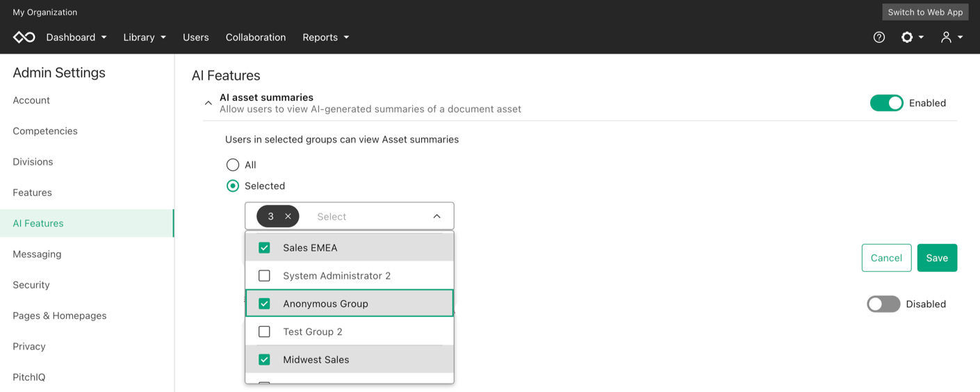Uncheck the Midwest Sales checkbox

[x=264, y=359]
